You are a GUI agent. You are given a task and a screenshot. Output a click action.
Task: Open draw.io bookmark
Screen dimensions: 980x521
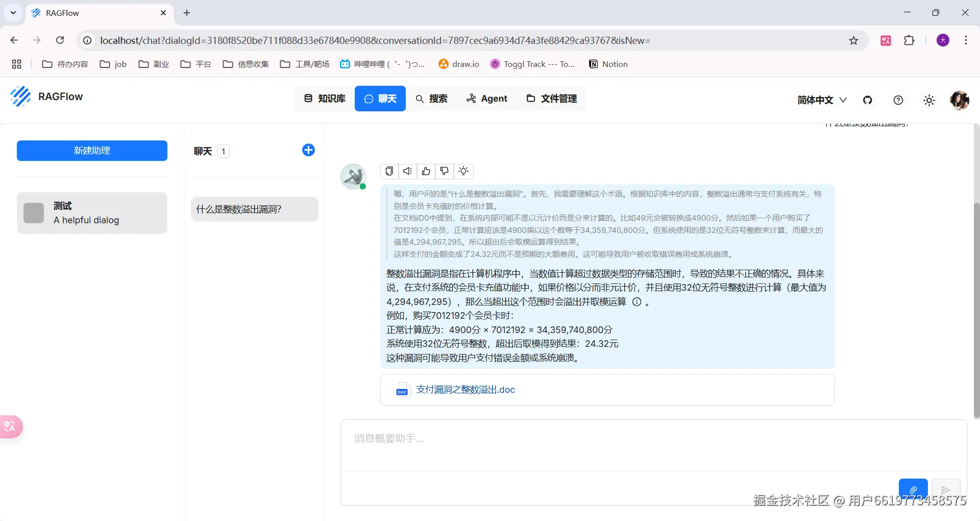[x=459, y=64]
